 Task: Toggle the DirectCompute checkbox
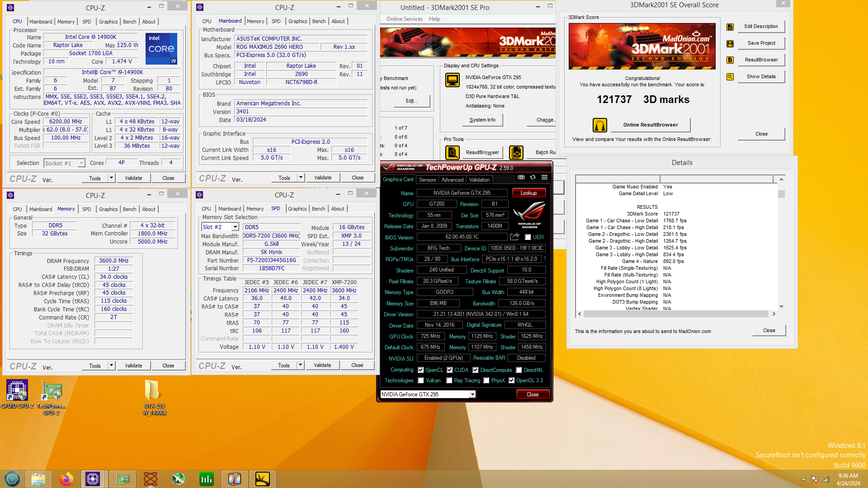click(x=476, y=370)
